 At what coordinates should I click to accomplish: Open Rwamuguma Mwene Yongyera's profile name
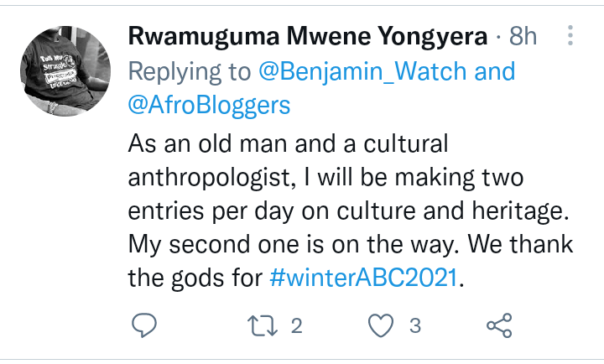point(308,38)
